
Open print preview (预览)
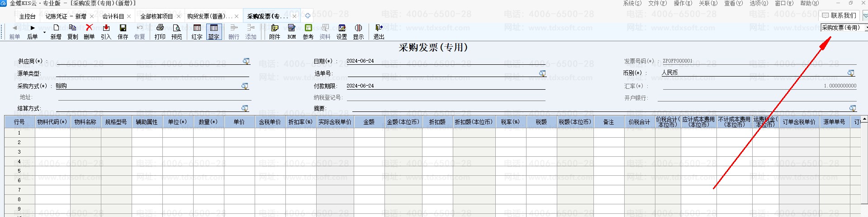[176, 32]
